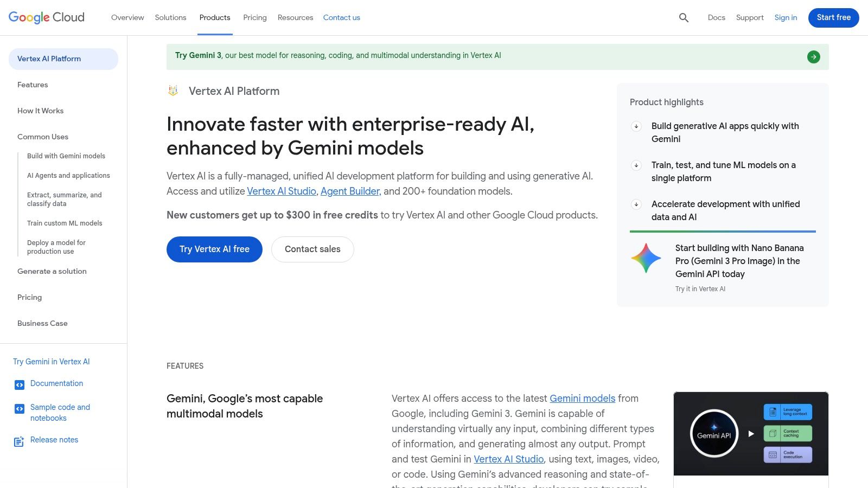Expand 'Train, test, and tune ML models' highlight
Viewport: 868px width, 488px height.
[636, 165]
